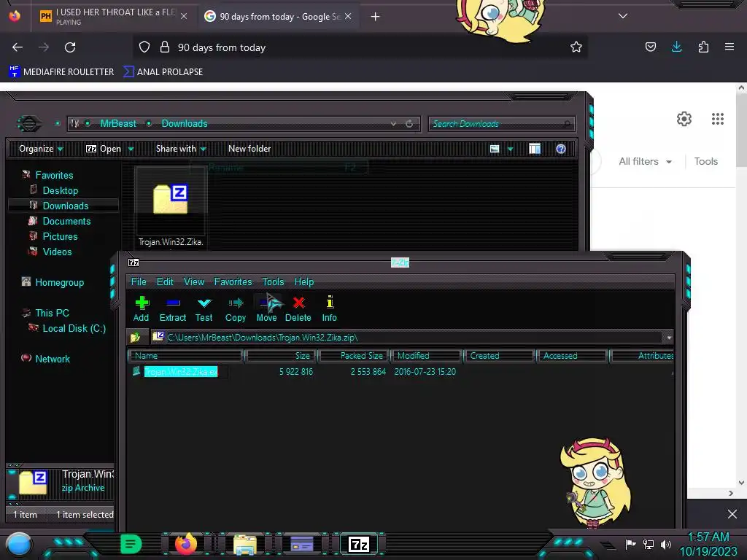
Task: Open Google settings gear icon
Action: point(684,119)
